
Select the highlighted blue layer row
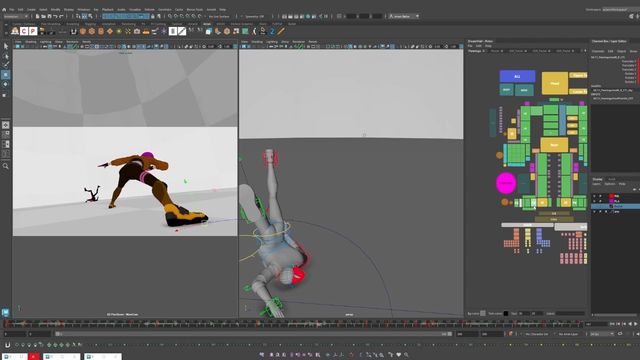click(x=616, y=207)
